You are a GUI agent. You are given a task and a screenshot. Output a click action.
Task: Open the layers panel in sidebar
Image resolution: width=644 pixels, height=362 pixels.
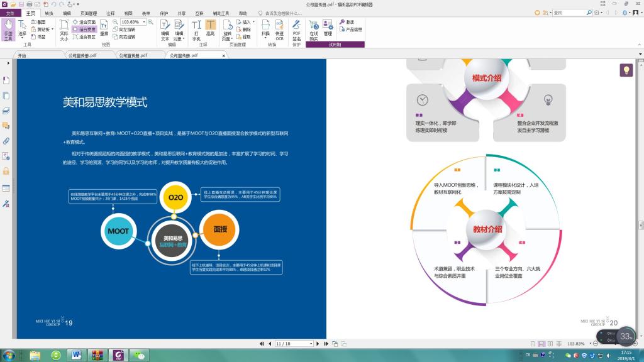[6, 111]
